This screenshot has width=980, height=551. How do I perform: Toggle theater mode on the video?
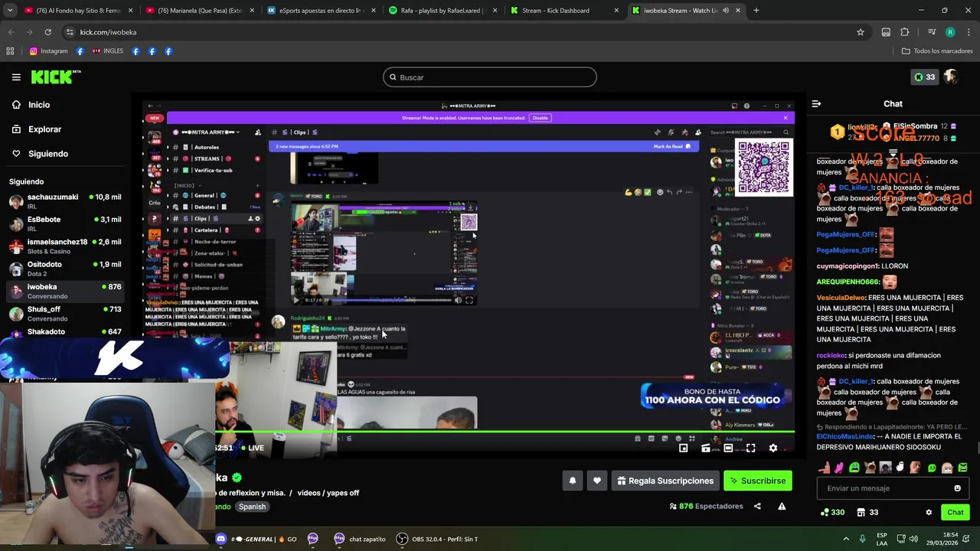click(x=728, y=448)
